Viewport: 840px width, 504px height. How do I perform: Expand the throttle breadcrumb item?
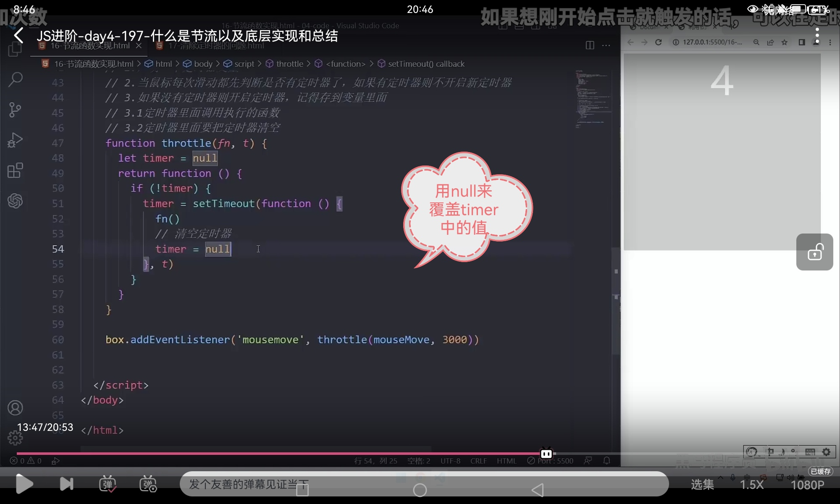(x=289, y=64)
